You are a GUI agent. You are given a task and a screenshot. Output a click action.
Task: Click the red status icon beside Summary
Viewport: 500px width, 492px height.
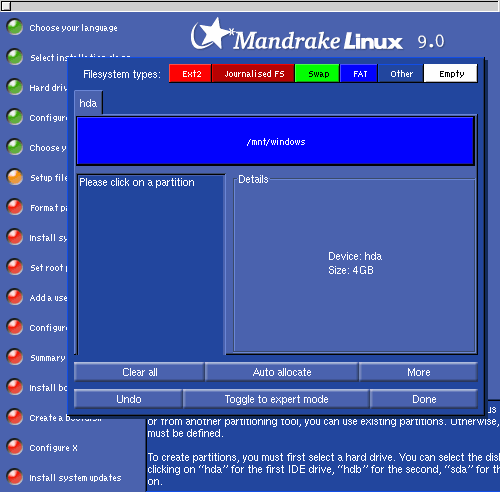15,357
